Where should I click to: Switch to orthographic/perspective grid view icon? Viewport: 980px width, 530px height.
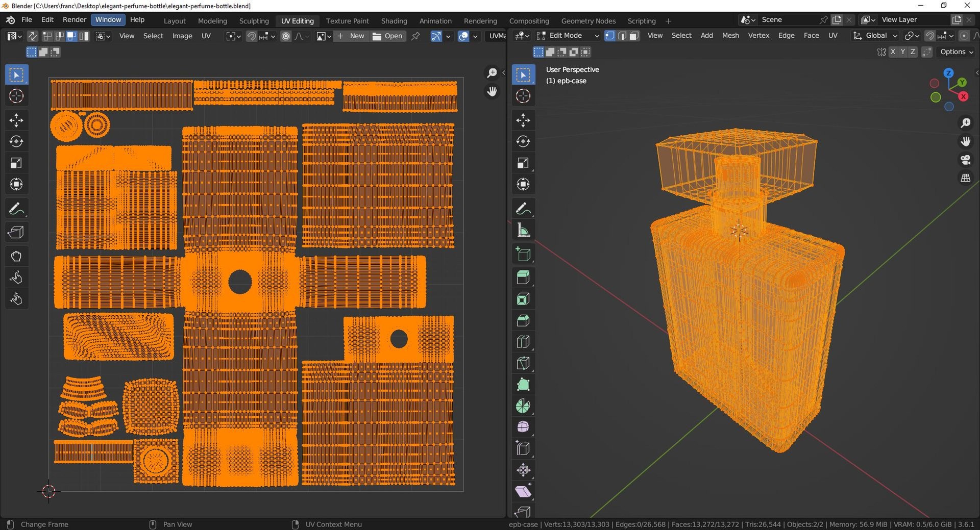pyautogui.click(x=966, y=178)
